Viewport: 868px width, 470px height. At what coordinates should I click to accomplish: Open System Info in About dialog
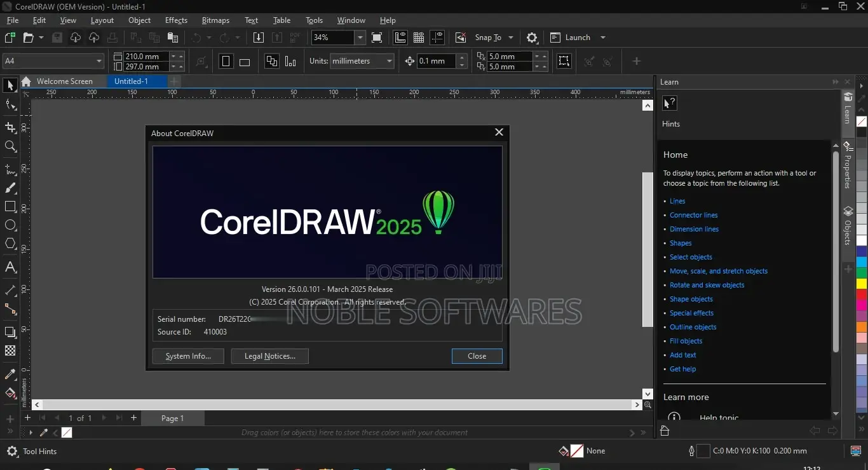(x=188, y=356)
